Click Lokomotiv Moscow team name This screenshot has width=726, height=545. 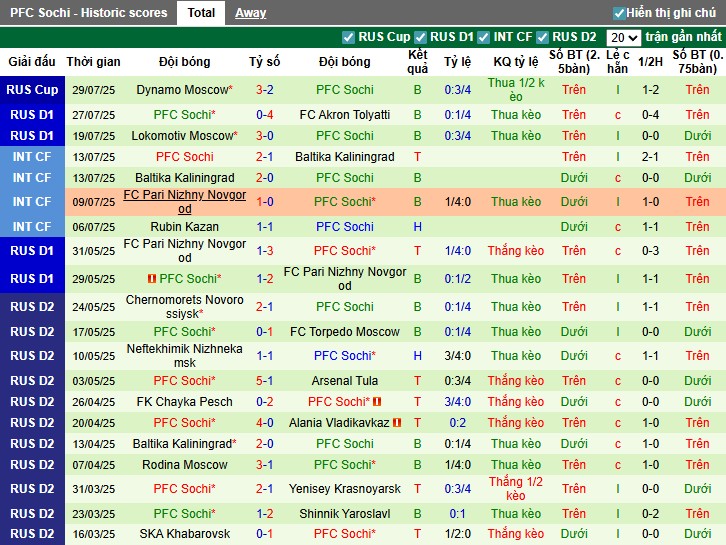(182, 136)
